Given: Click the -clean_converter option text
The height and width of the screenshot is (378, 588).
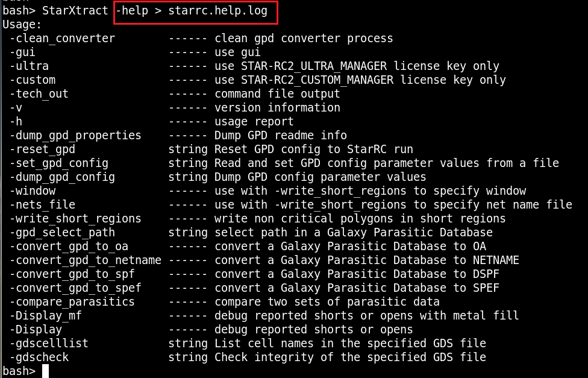Looking at the screenshot, I should click(62, 39).
